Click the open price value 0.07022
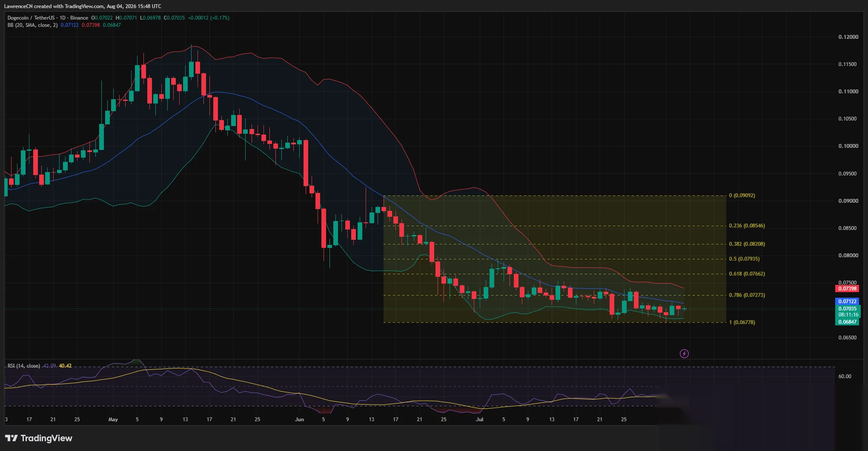The image size is (868, 451). 103,18
